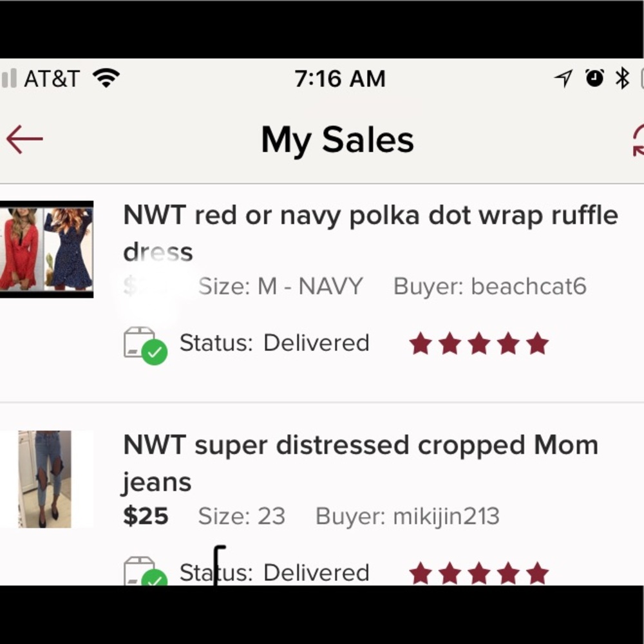
Task: Tap the refresh icon beside My Sales
Action: point(638,140)
